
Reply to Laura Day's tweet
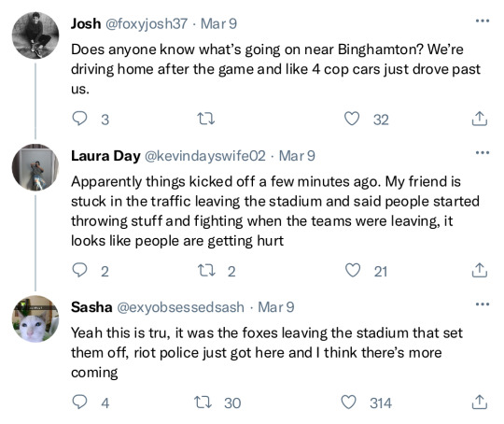pos(79,270)
